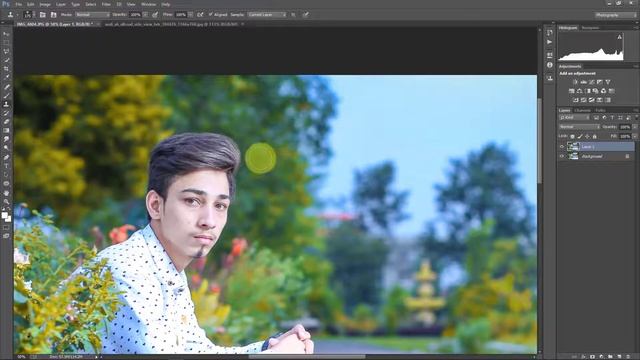Select the Path Selection tool
This screenshot has height=360, width=640.
click(6, 175)
